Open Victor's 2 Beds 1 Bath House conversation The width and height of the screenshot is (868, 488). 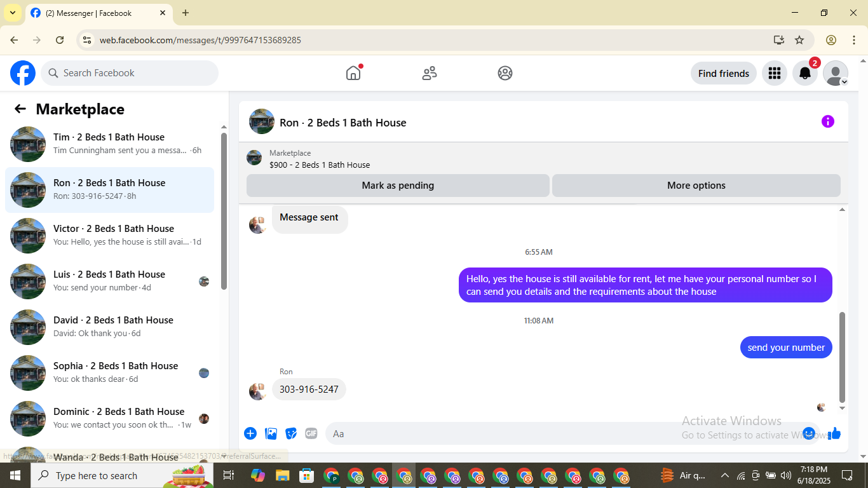pyautogui.click(x=109, y=236)
